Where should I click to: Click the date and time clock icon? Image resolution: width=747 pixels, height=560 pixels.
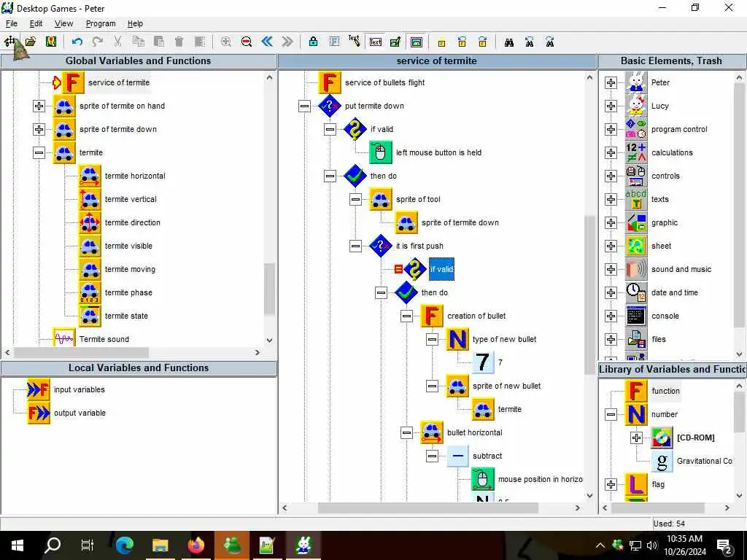636,292
